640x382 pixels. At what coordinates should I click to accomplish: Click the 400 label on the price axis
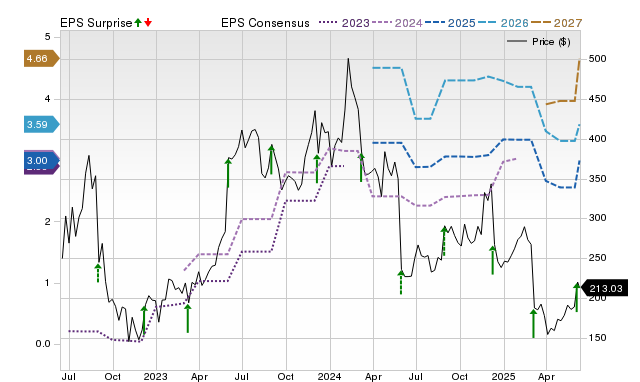[x=598, y=139]
